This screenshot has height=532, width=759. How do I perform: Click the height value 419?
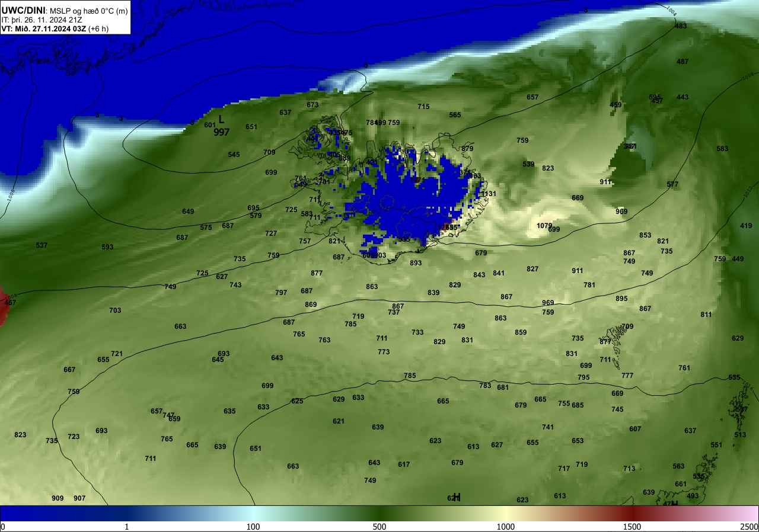[x=746, y=226]
